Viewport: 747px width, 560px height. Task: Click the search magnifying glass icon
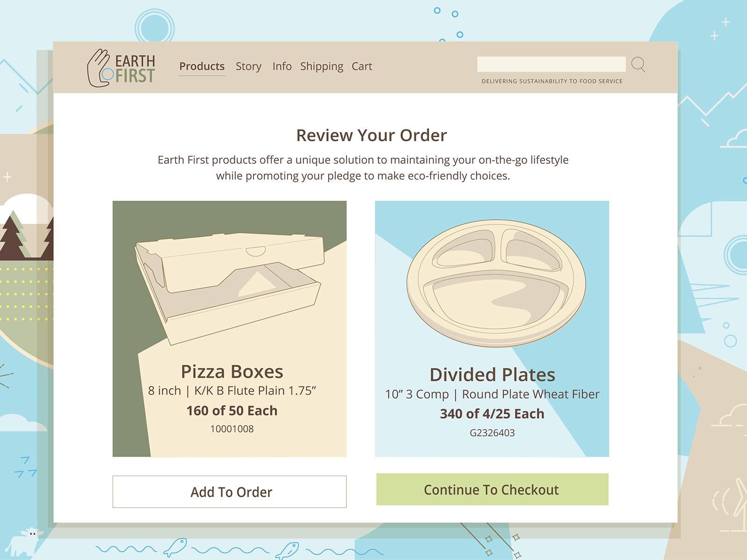(638, 64)
